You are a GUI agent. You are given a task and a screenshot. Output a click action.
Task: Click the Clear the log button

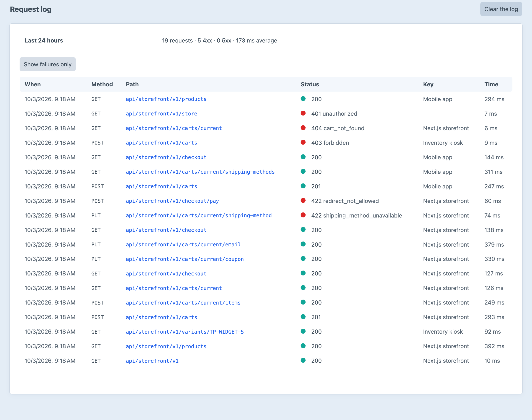click(x=501, y=9)
